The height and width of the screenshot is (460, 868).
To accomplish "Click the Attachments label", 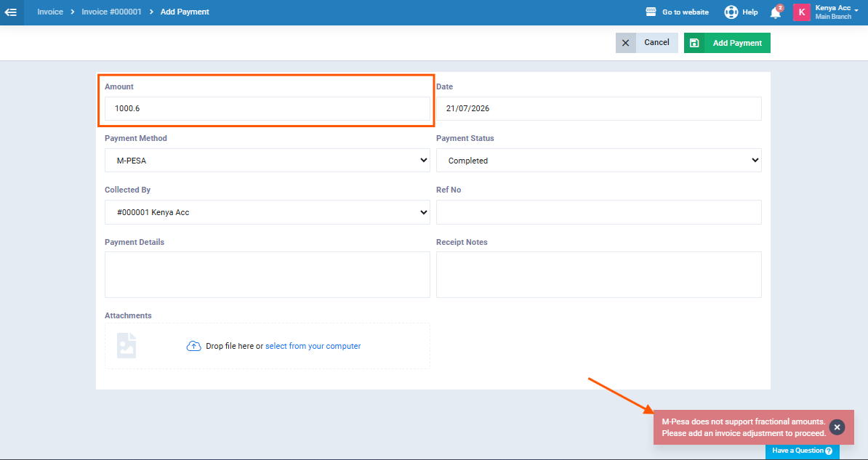I will tap(128, 315).
